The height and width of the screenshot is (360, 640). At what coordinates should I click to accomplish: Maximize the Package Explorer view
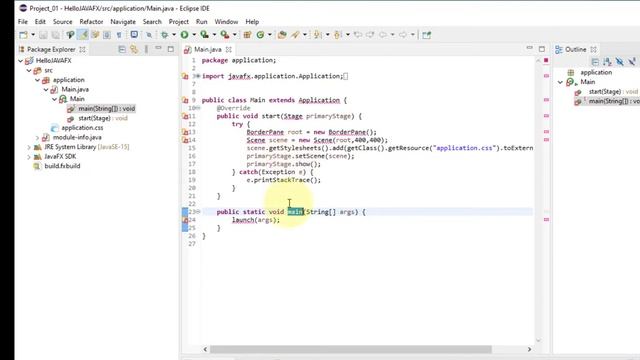tap(171, 49)
